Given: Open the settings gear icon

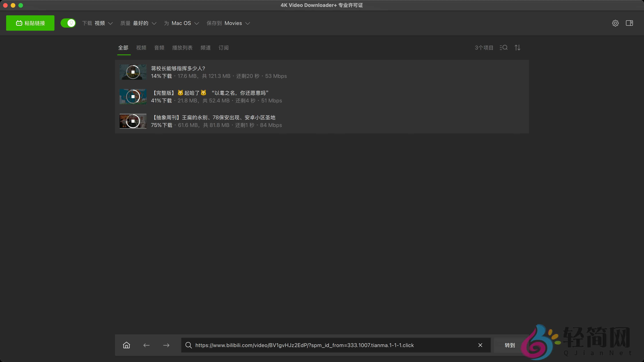Looking at the screenshot, I should coord(615,23).
